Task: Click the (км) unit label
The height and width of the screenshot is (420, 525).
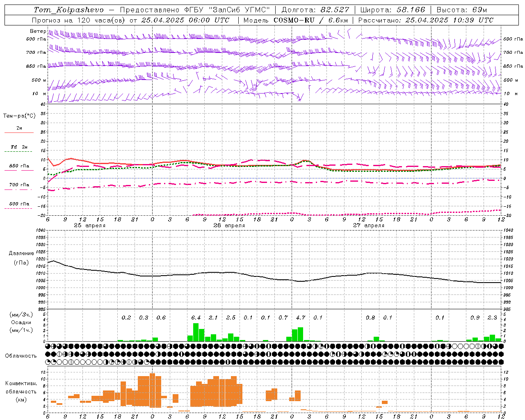Action: pyautogui.click(x=21, y=399)
